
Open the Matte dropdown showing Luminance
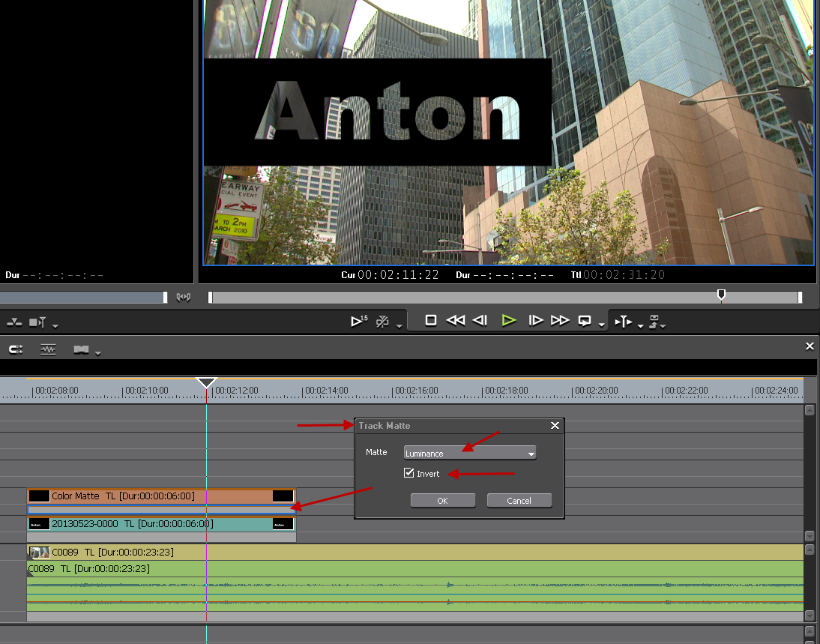pos(469,453)
